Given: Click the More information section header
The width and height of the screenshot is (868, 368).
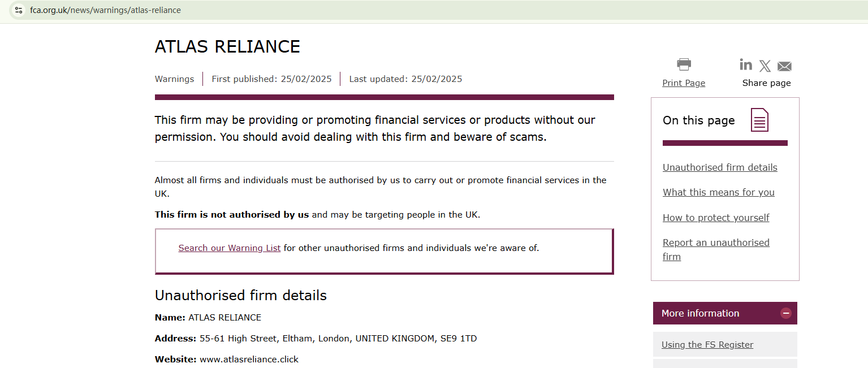Looking at the screenshot, I should [701, 313].
